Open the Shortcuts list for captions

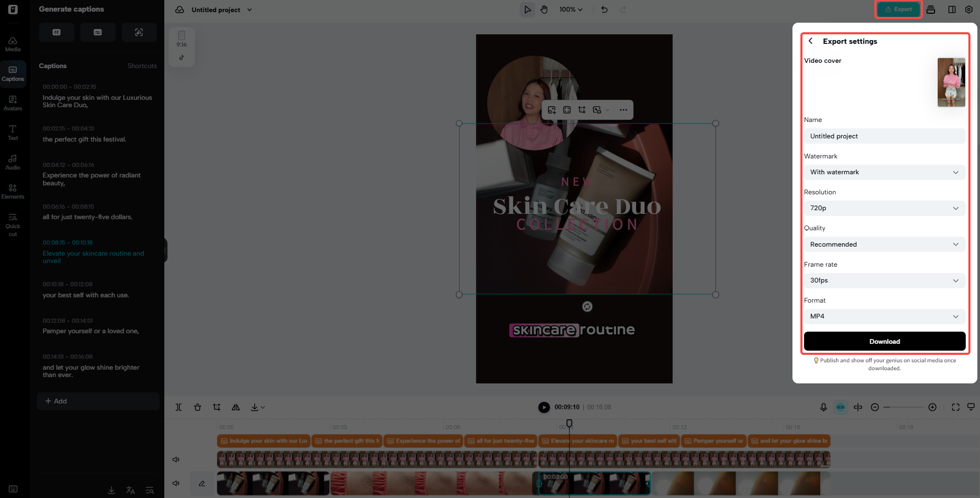142,65
